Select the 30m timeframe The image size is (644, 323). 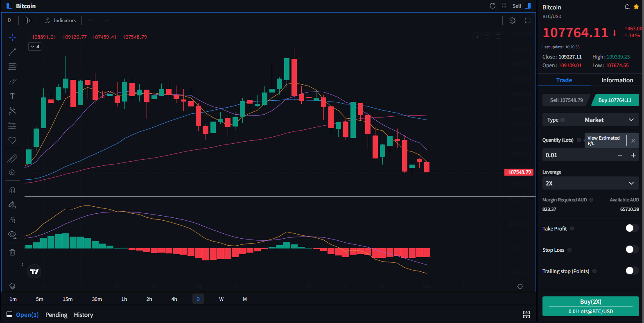97,299
